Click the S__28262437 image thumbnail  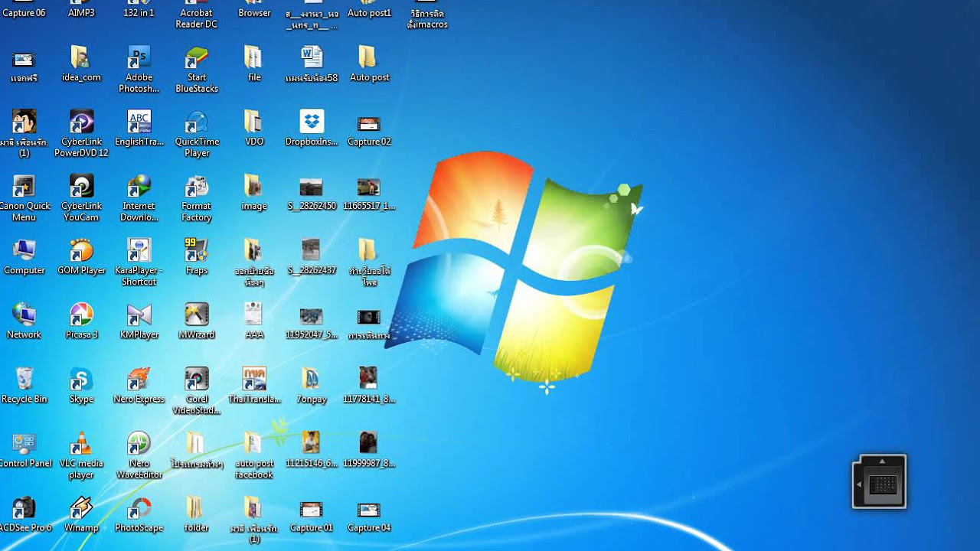pos(312,251)
